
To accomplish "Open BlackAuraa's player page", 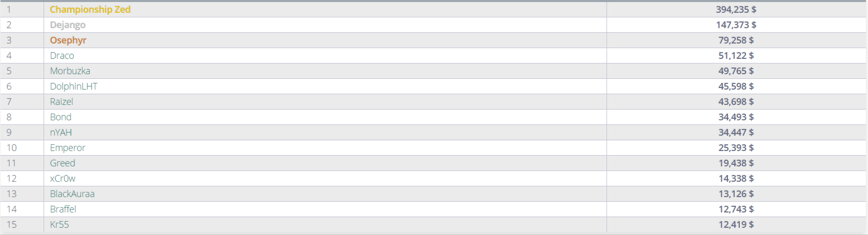I will click(x=72, y=194).
